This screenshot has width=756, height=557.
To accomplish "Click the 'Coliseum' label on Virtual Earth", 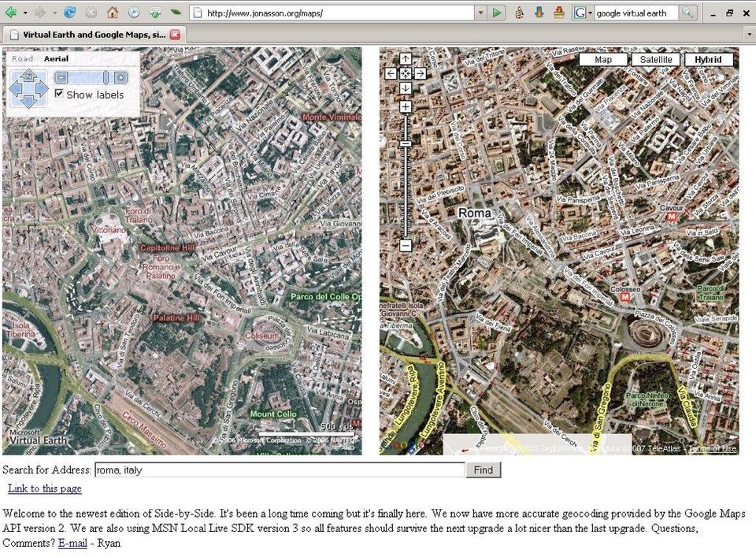I will (261, 335).
